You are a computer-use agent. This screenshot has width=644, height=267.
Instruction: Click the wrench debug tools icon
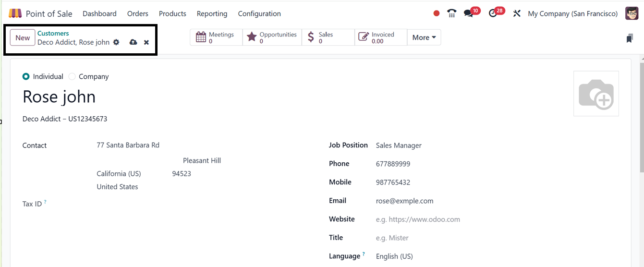517,13
